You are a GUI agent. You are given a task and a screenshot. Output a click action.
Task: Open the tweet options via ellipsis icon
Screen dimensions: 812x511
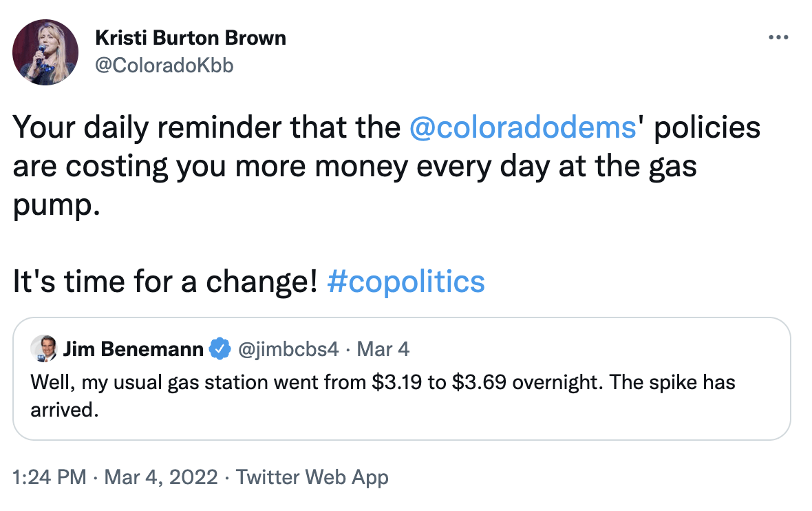(x=778, y=37)
